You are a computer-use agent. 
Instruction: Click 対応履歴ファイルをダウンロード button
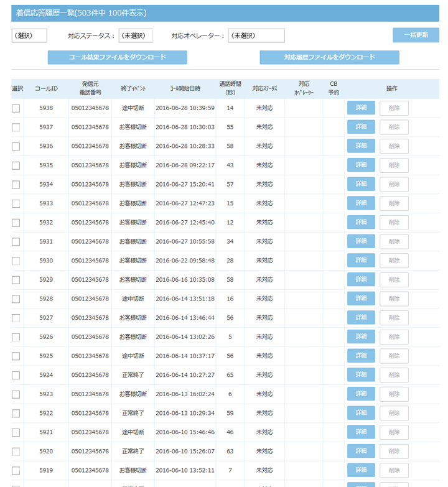[x=329, y=58]
